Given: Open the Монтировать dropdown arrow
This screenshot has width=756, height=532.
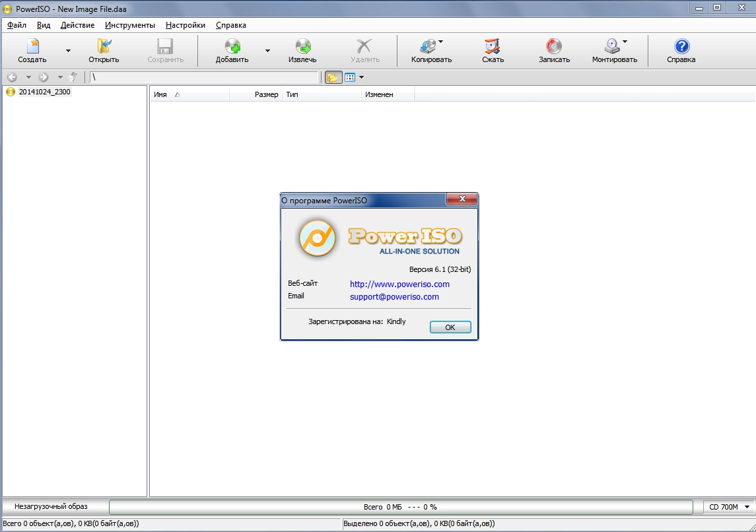Looking at the screenshot, I should (x=625, y=42).
